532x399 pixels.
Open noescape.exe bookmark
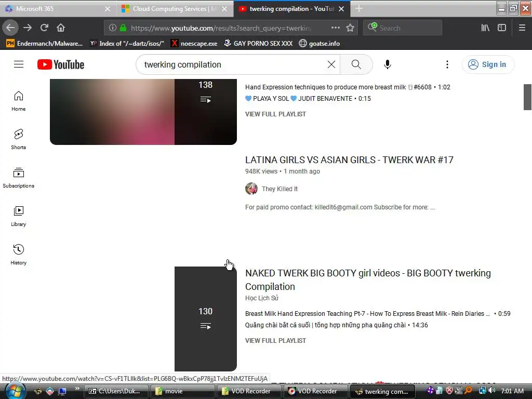point(194,44)
